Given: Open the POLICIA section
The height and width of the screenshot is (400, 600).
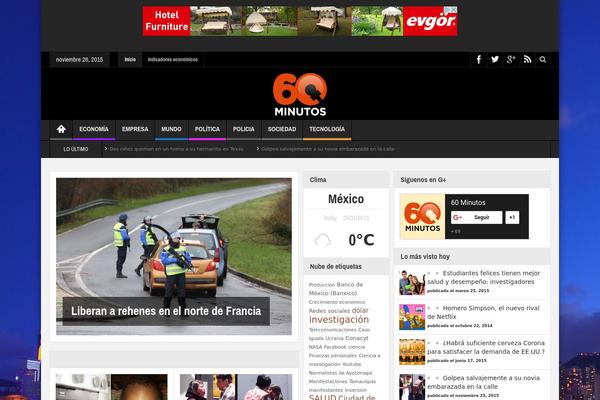Looking at the screenshot, I should [243, 129].
